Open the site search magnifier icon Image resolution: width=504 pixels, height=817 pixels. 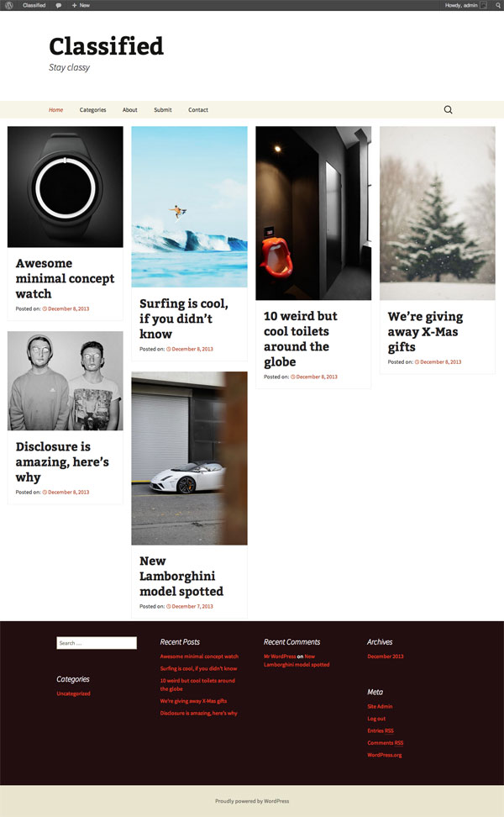point(448,109)
